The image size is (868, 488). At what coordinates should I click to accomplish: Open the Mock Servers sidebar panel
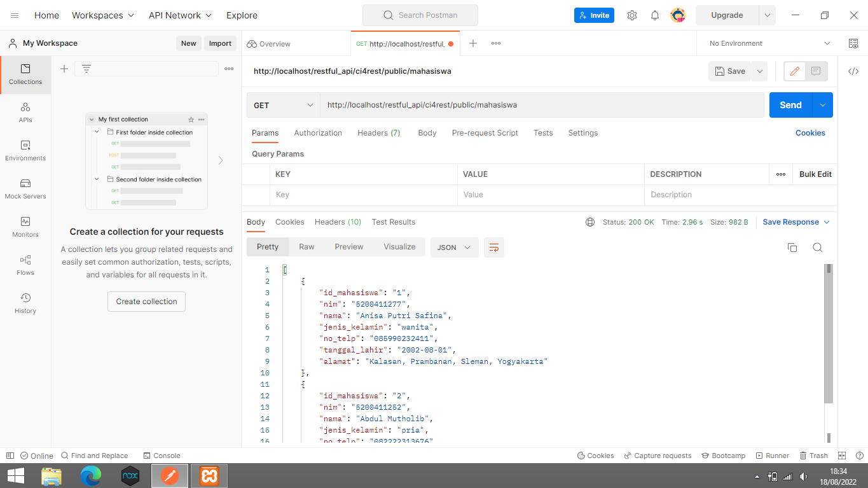(25, 189)
